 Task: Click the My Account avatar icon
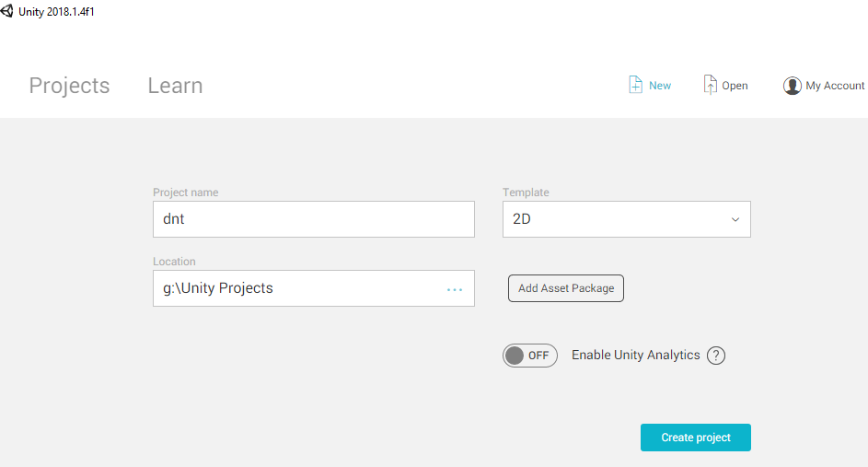click(793, 86)
